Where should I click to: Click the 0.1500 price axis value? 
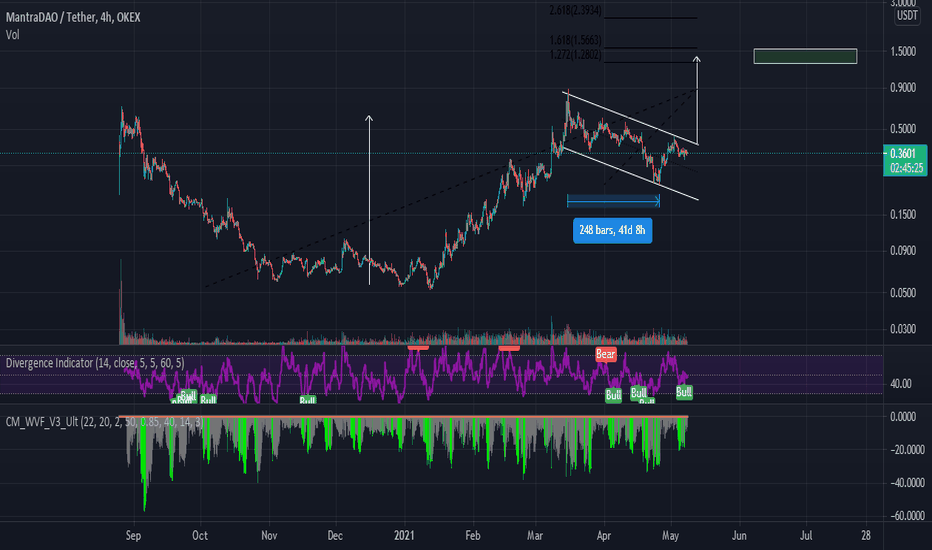point(903,215)
